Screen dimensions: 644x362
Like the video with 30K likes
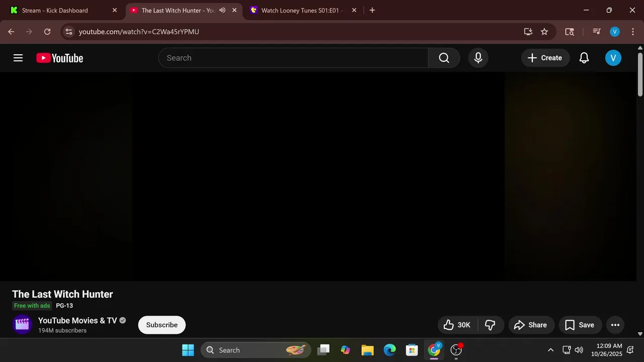coord(457,325)
